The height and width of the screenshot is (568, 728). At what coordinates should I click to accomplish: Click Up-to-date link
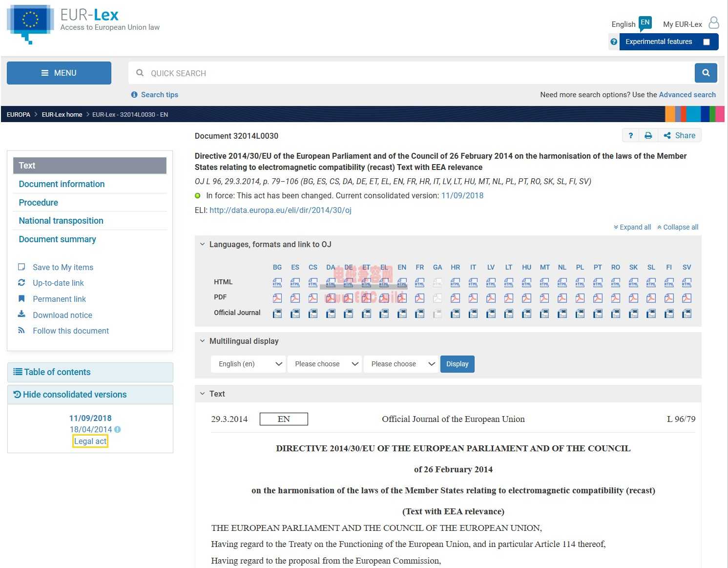tap(58, 283)
